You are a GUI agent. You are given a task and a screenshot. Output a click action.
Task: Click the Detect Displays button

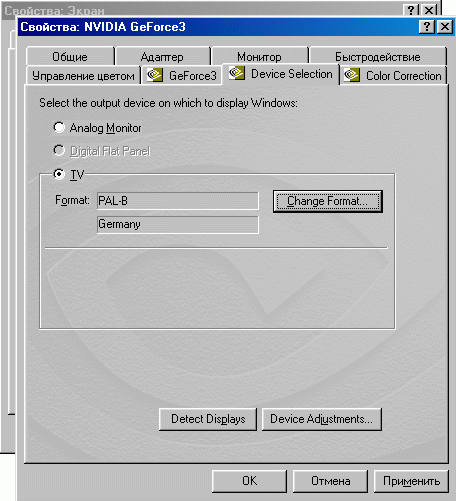point(208,419)
